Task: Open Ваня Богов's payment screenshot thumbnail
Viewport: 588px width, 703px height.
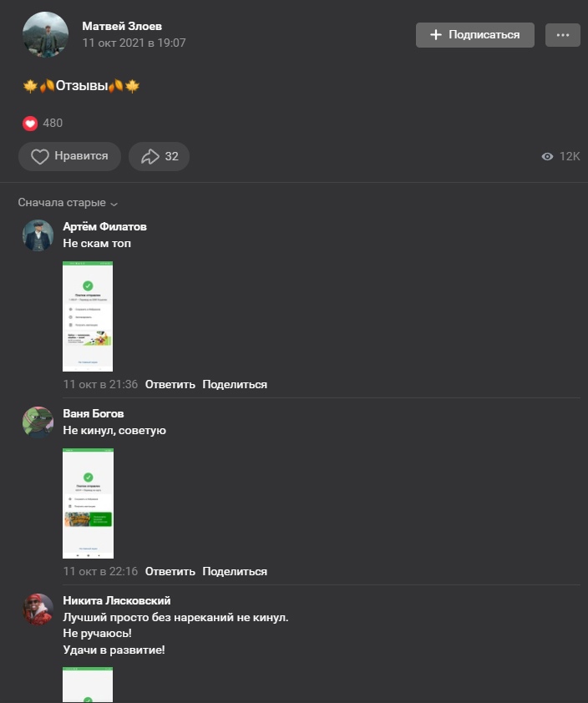Action: [88, 503]
